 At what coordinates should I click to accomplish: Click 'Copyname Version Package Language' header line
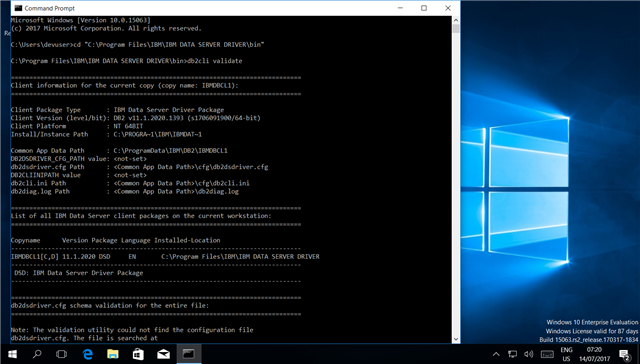116,240
